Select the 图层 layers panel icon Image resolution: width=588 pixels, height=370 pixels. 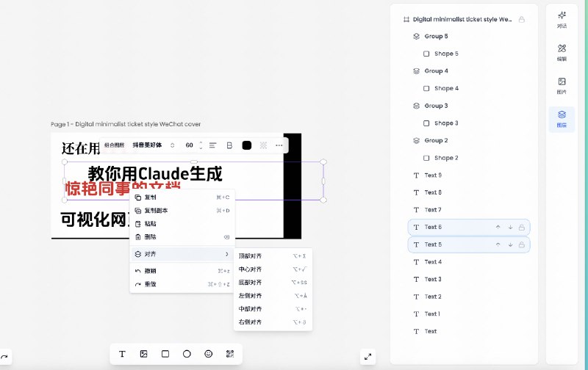[x=562, y=119]
